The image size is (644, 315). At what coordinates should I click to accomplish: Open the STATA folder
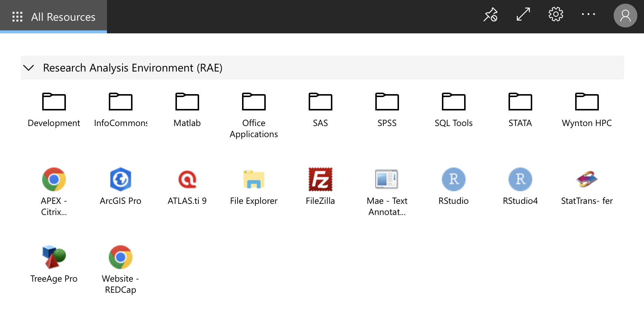tap(520, 109)
